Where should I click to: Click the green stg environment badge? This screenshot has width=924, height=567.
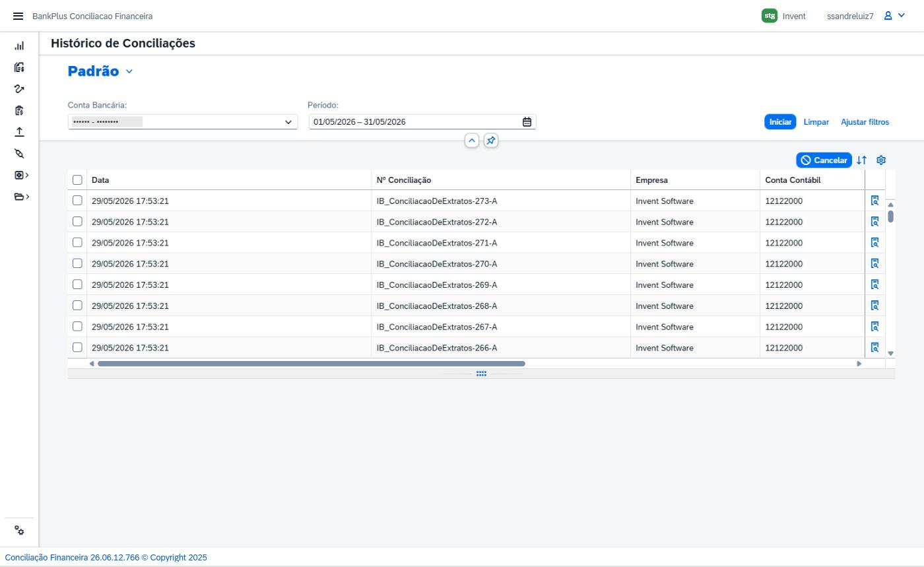(770, 16)
